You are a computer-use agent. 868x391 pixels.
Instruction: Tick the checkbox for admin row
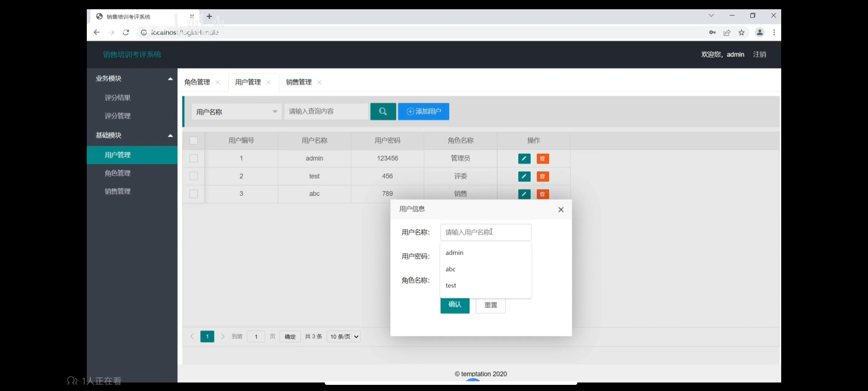193,158
